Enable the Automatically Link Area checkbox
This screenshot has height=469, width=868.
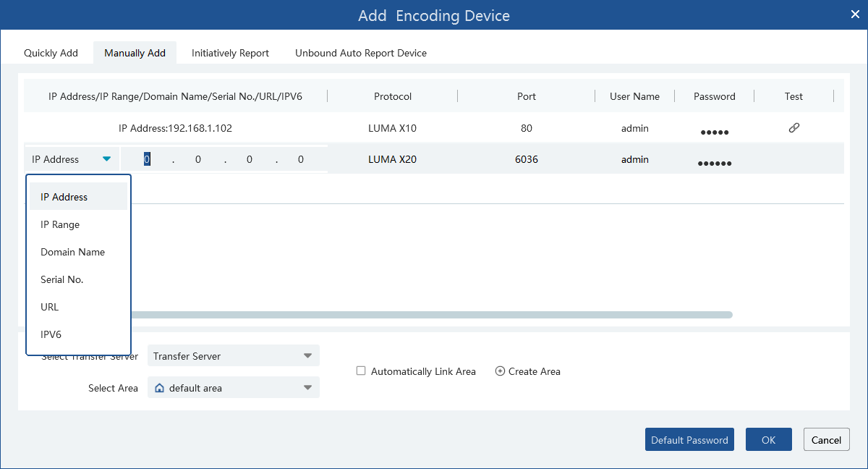pyautogui.click(x=360, y=371)
